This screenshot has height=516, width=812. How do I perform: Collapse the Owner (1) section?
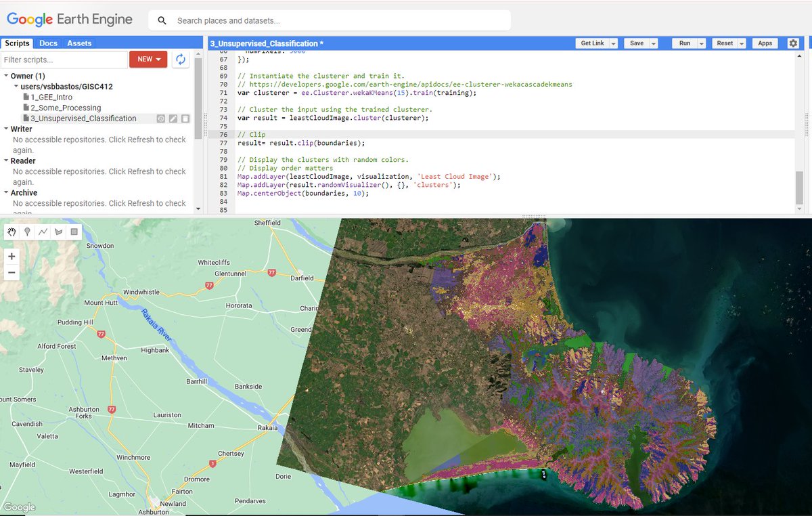[x=7, y=76]
